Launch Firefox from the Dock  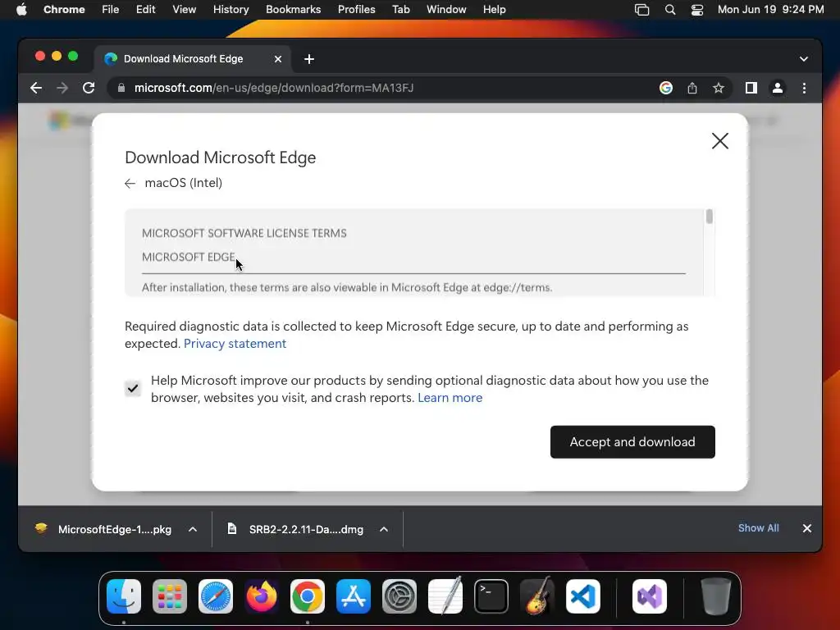click(x=262, y=596)
